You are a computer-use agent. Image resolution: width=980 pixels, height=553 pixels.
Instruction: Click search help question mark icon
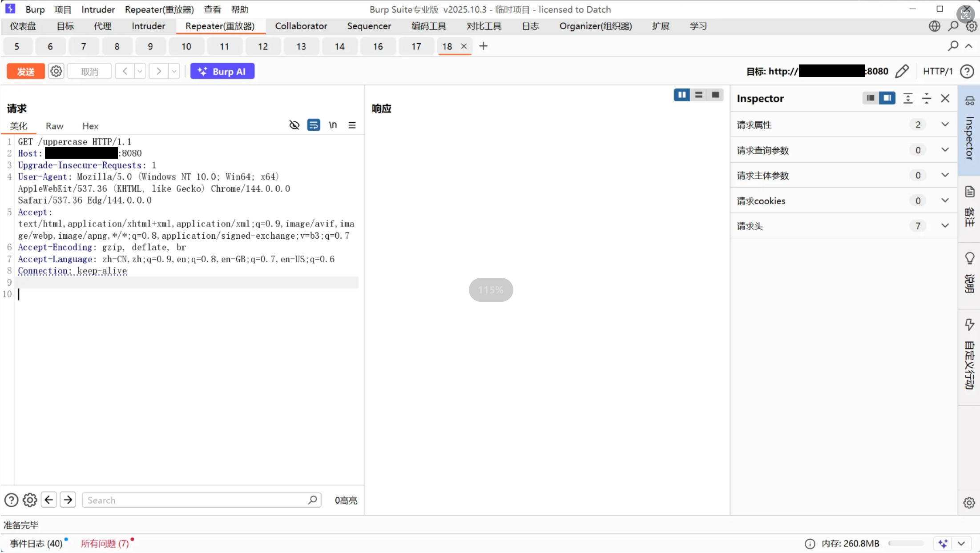point(11,500)
